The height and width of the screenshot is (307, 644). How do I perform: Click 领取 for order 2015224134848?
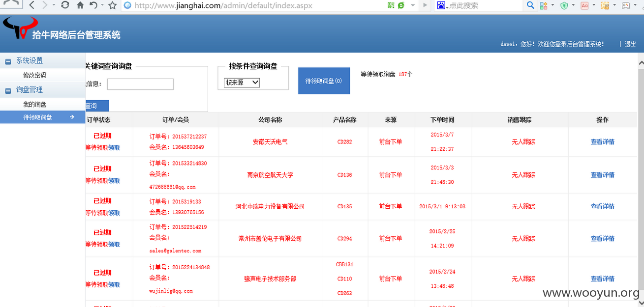tap(114, 284)
